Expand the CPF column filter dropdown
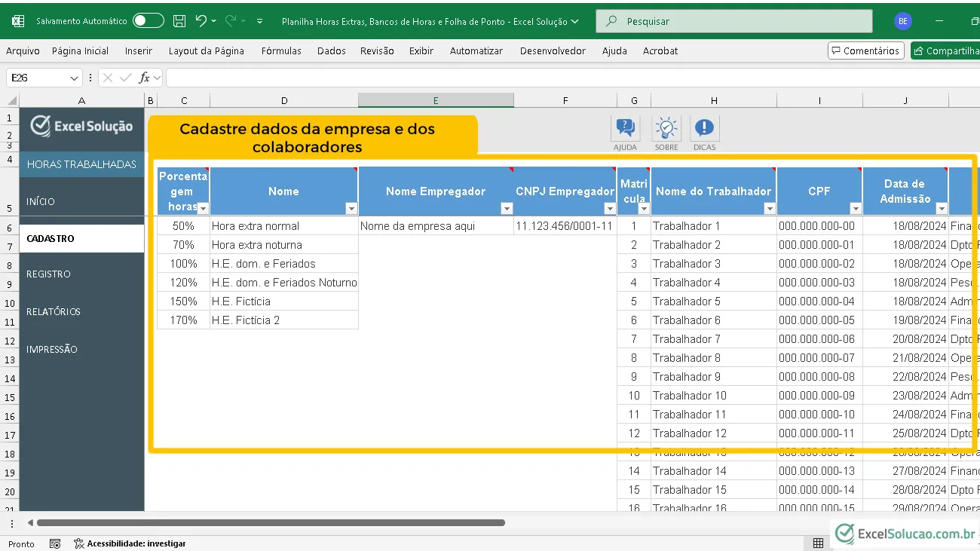 [855, 209]
